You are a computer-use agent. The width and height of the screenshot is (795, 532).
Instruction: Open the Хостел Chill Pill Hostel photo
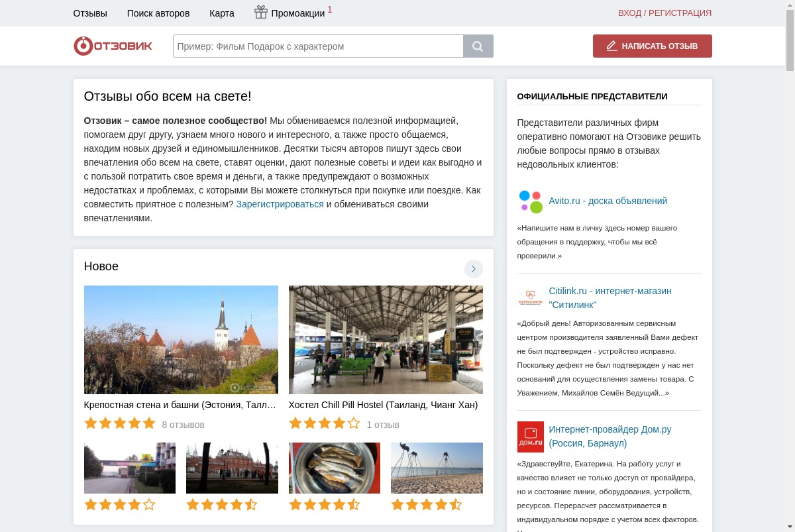(x=386, y=340)
